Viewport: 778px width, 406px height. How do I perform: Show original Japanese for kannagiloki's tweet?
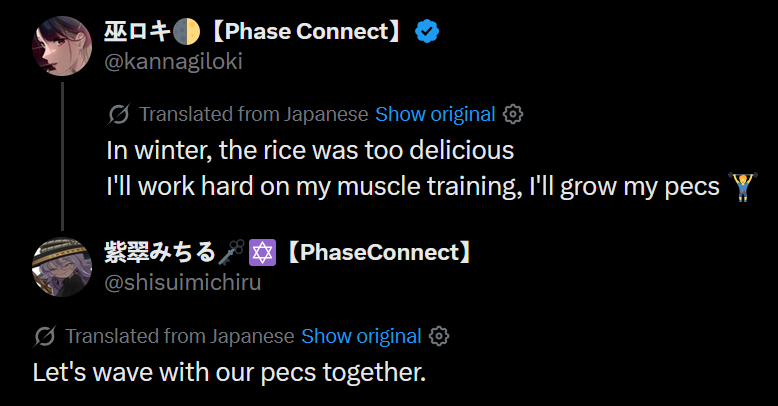pyautogui.click(x=435, y=114)
